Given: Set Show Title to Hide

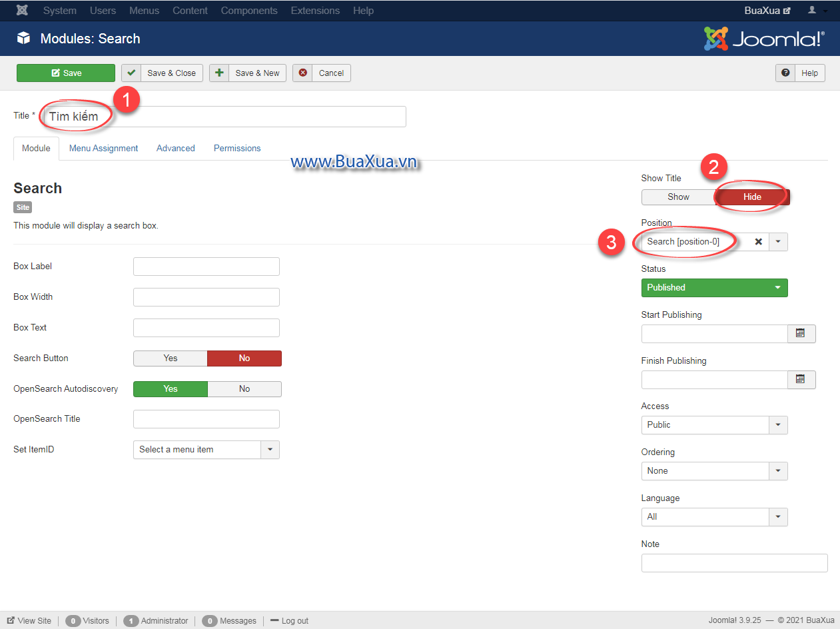Looking at the screenshot, I should (x=752, y=197).
